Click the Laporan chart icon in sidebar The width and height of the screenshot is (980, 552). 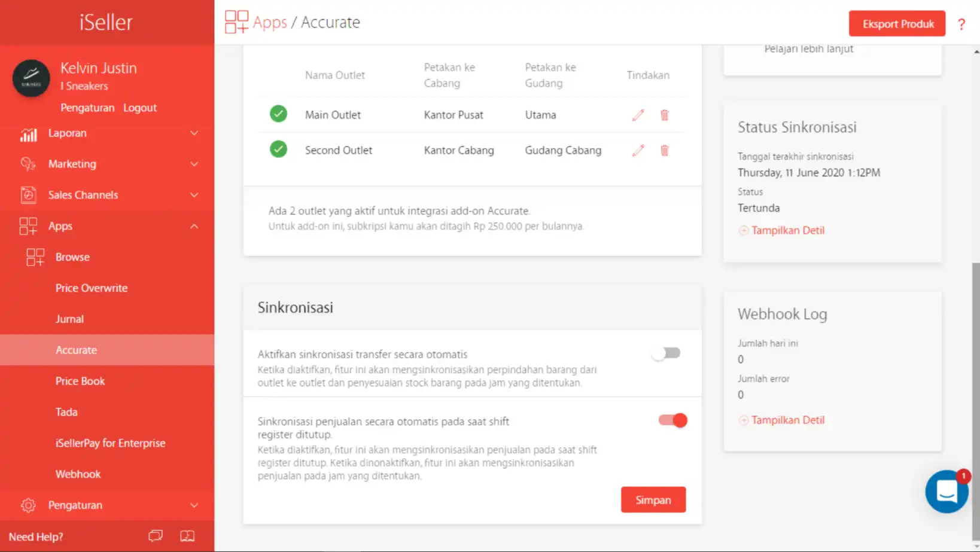[x=28, y=134]
